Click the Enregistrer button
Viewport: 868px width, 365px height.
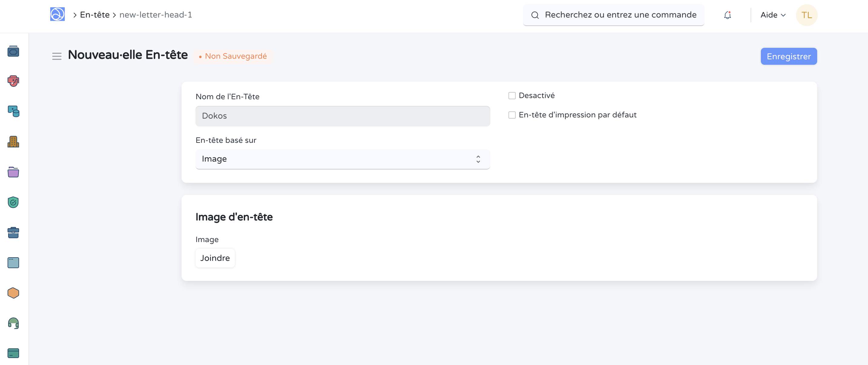tap(788, 56)
